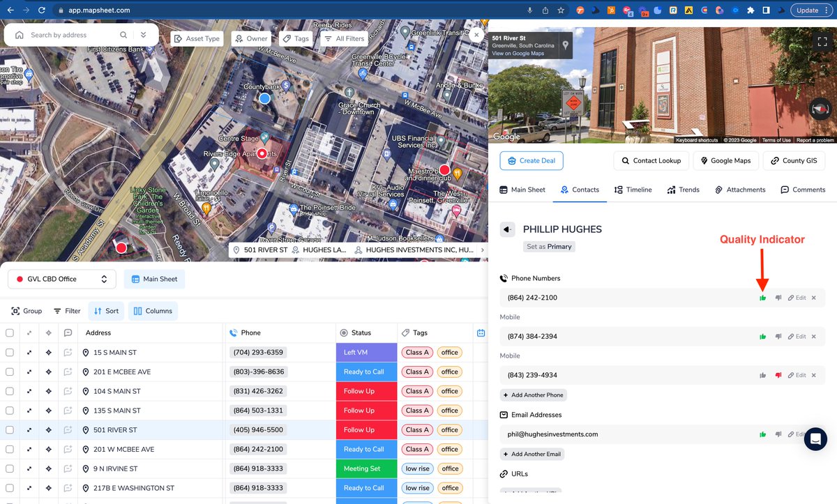Click the browser Update button
The height and width of the screenshot is (504, 837).
[811, 10]
